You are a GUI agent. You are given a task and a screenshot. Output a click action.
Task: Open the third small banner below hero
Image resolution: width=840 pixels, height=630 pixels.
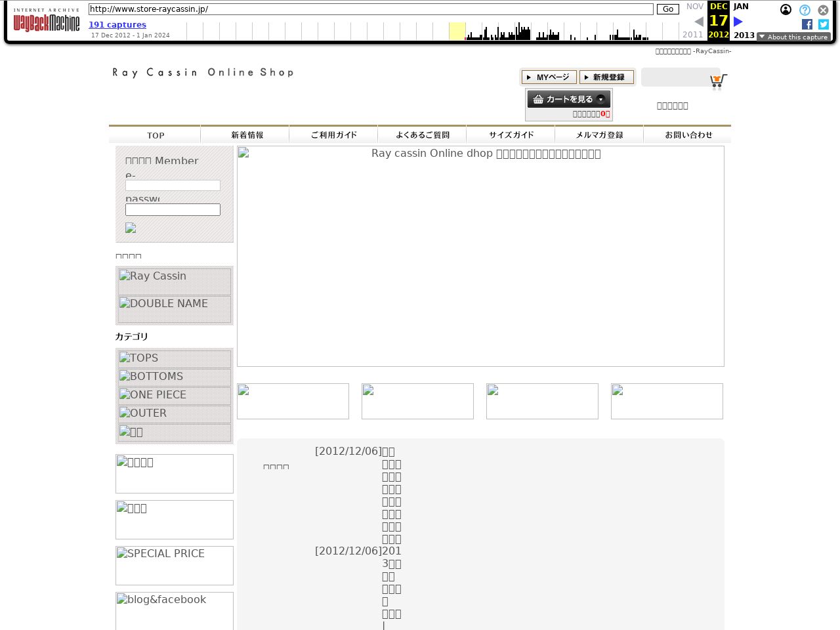[x=542, y=401]
